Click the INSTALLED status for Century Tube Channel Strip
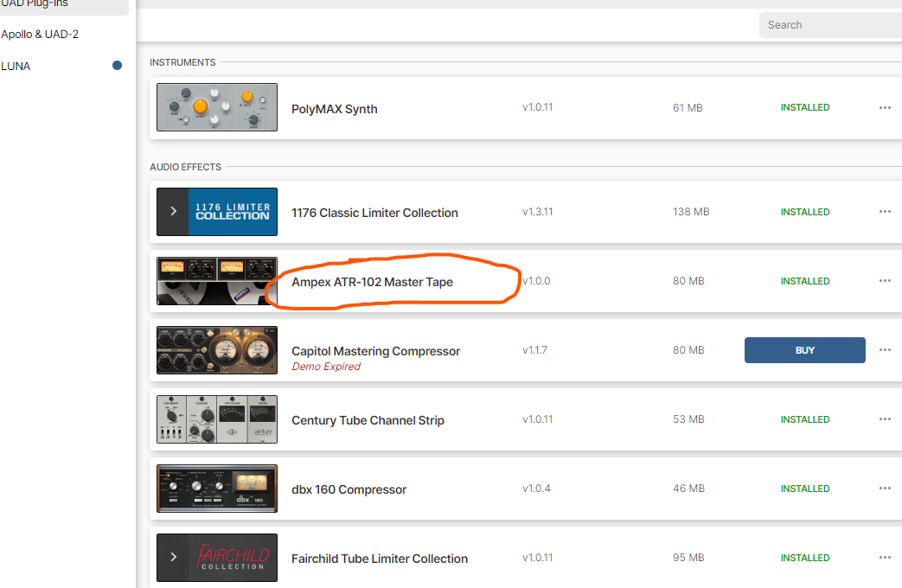902x588 pixels. point(805,419)
